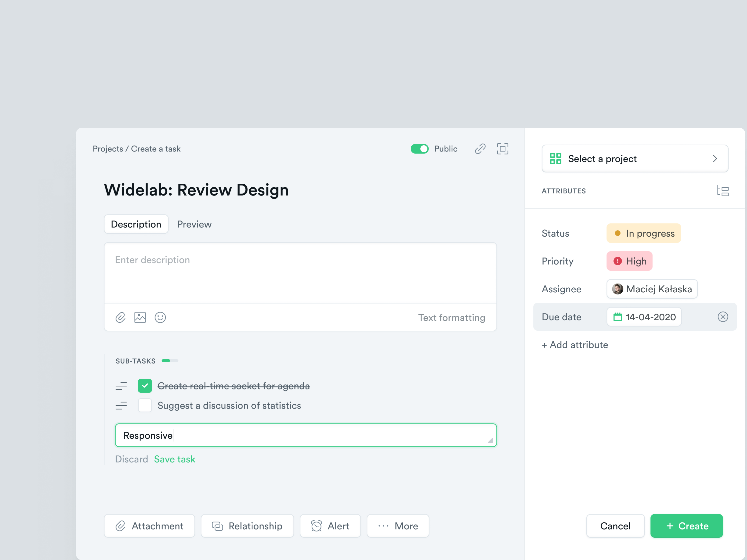
Task: Set an Alert for the task
Action: [x=330, y=525]
